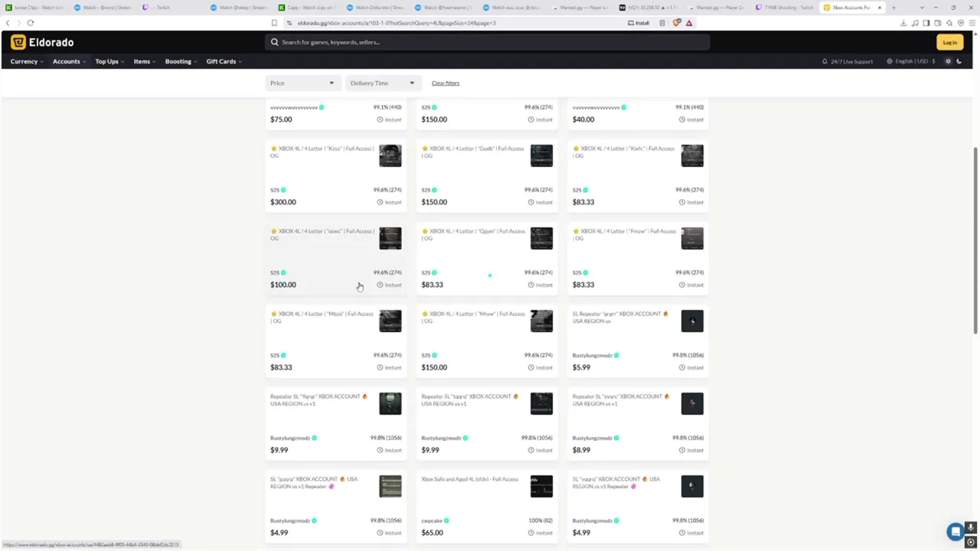
Task: Click the $65.00 price text
Action: click(432, 533)
